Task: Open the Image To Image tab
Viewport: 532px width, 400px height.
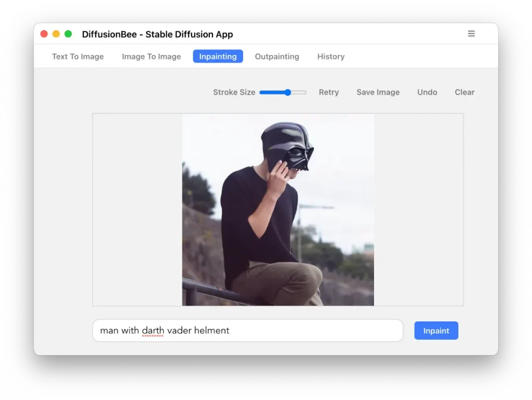Action: click(x=151, y=57)
